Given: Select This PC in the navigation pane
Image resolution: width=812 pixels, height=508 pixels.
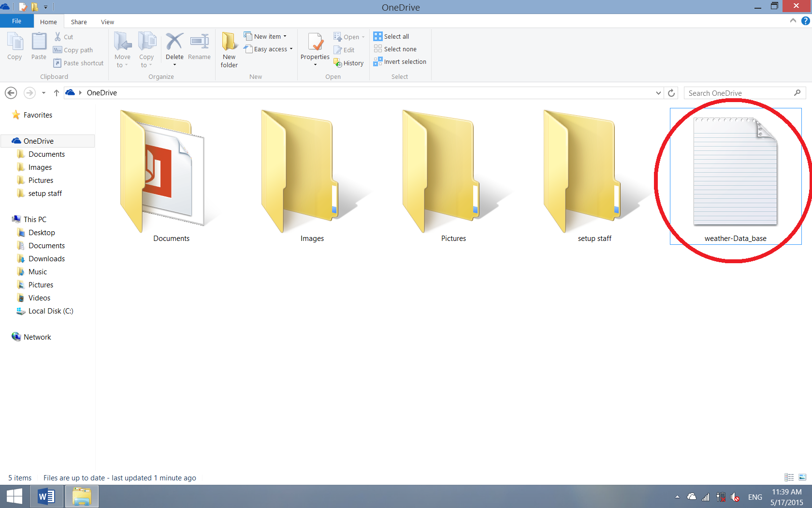Looking at the screenshot, I should click(29, 220).
